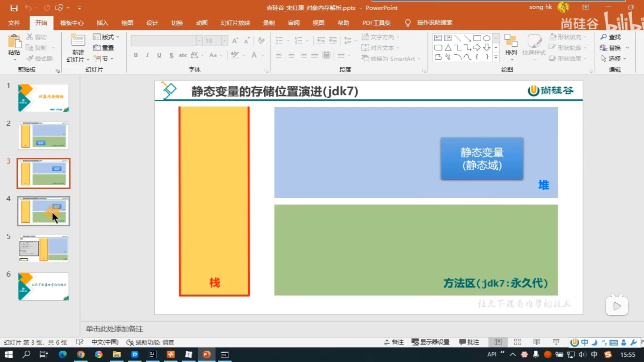Open the Animations ribbon tab
This screenshot has width=644, height=362.
[202, 23]
